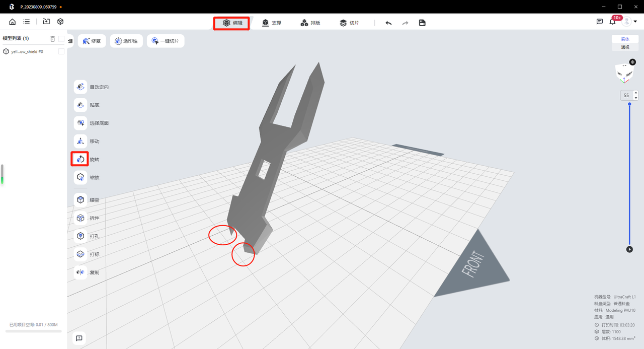Click the layer number field showing 55
The image size is (644, 349).
tap(626, 95)
